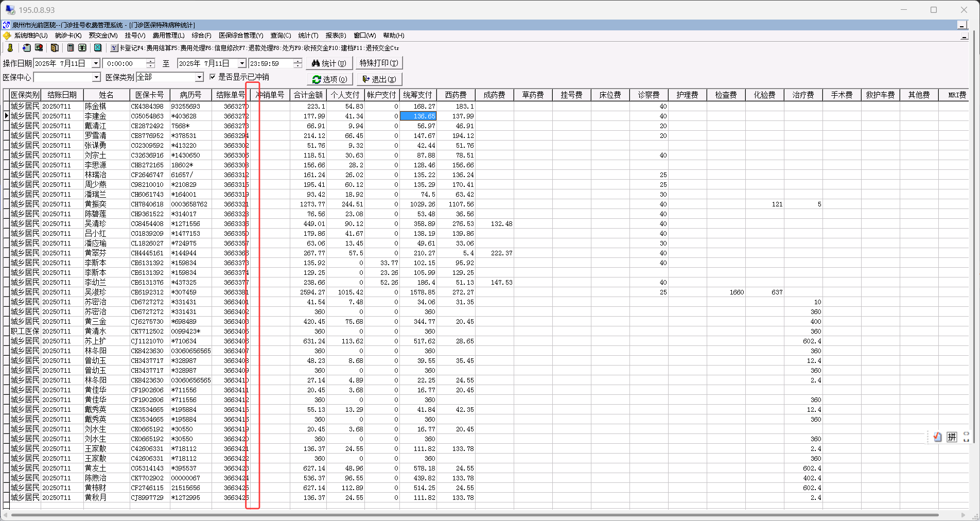Open the 医保综合管理(Y) menu
This screenshot has width=980, height=521.
click(240, 36)
